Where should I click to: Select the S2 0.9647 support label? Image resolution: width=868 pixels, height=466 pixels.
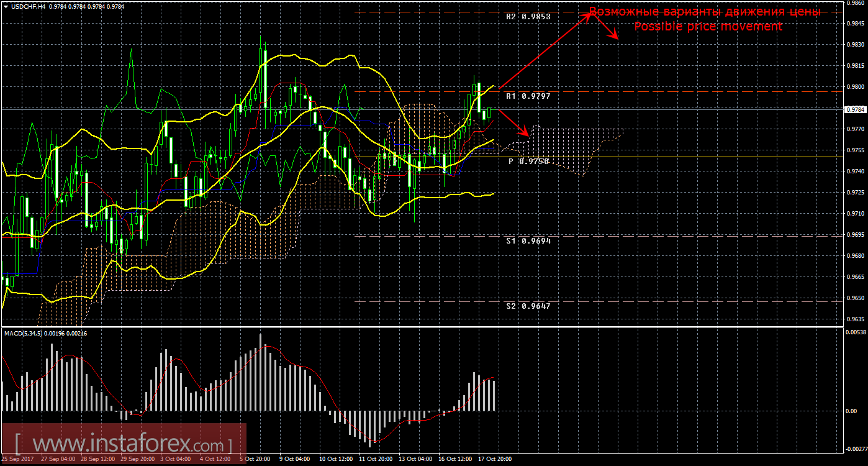pos(528,306)
